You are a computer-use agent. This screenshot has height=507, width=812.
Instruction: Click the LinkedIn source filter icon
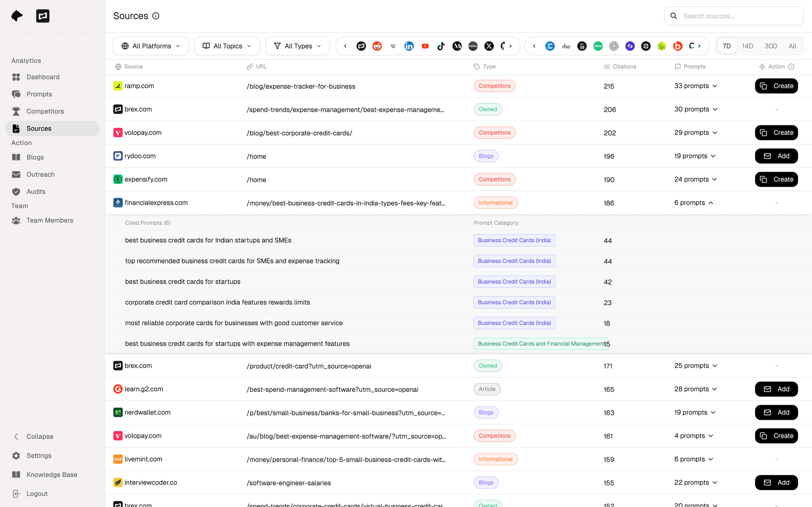click(x=409, y=46)
